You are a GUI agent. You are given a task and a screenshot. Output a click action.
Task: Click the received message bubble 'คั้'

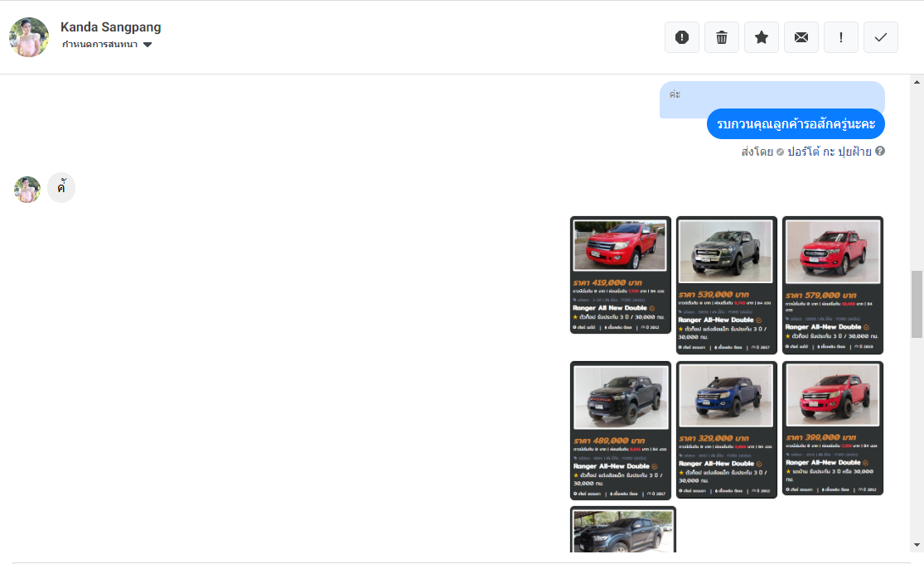[61, 188]
